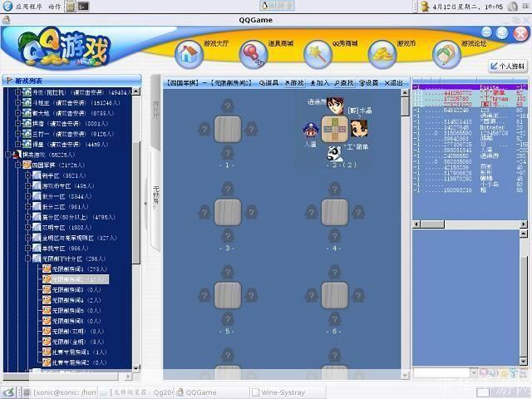Click the 追梦游 player avatar at table 2
The height and width of the screenshot is (399, 532).
click(x=335, y=106)
